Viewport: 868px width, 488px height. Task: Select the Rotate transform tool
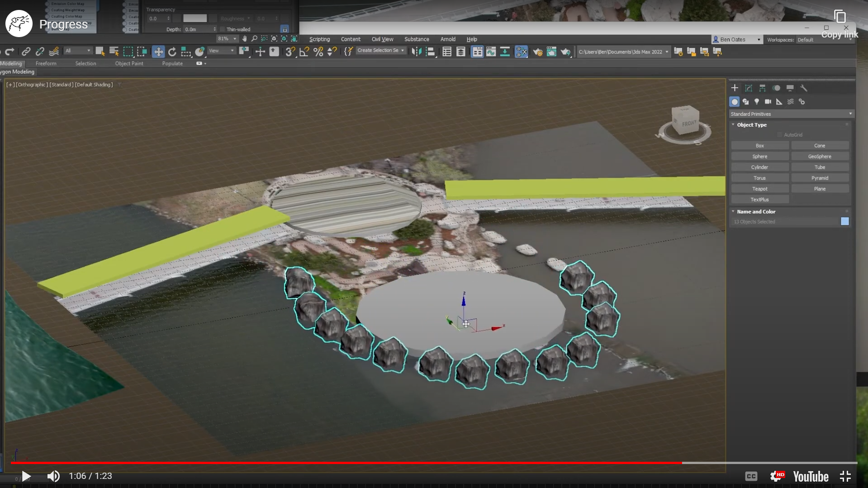[x=172, y=52]
